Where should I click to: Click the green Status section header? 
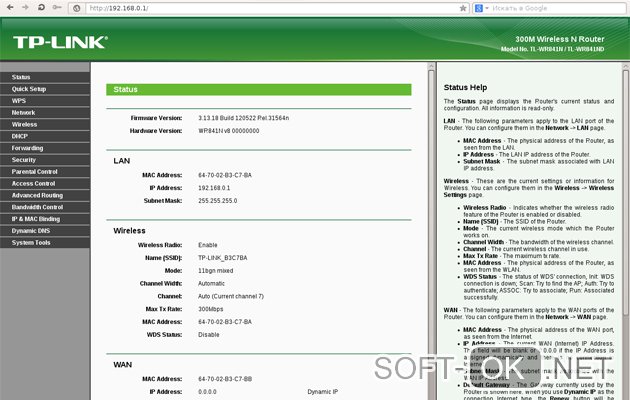pyautogui.click(x=259, y=90)
